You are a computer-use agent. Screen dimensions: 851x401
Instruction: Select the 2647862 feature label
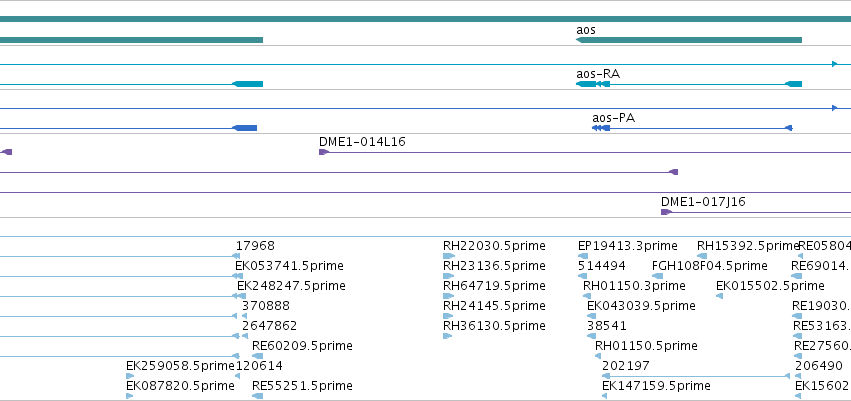(x=270, y=326)
